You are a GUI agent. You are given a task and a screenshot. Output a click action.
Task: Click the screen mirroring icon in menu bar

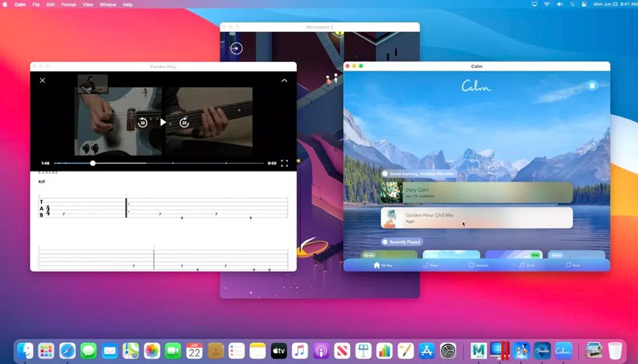(x=534, y=4)
